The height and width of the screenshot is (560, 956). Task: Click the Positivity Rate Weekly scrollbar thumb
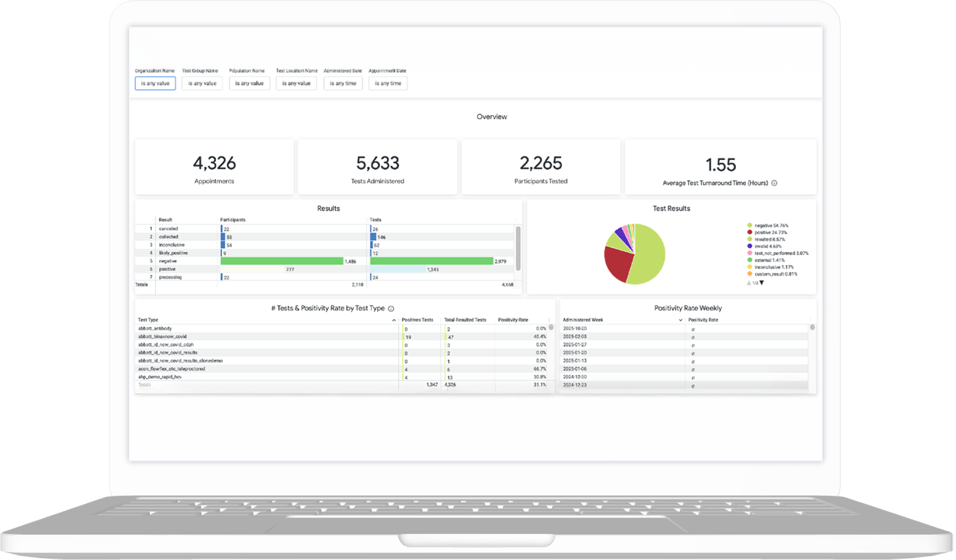point(812,328)
